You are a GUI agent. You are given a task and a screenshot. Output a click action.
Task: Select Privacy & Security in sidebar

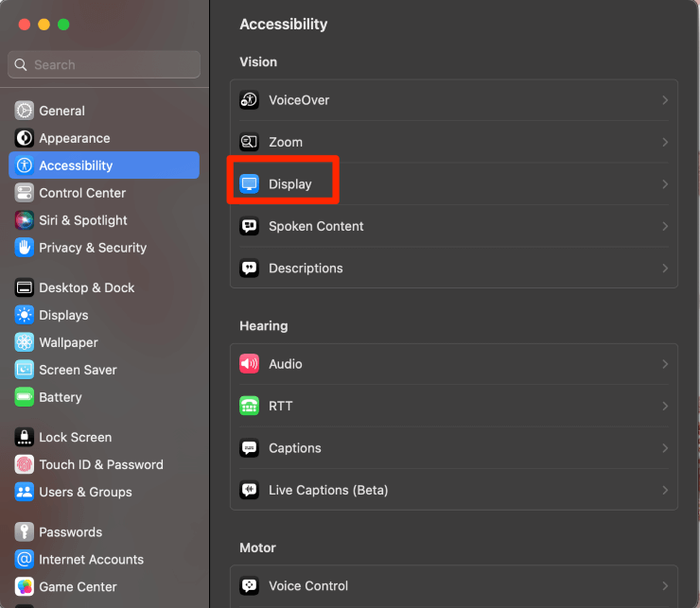pyautogui.click(x=93, y=248)
